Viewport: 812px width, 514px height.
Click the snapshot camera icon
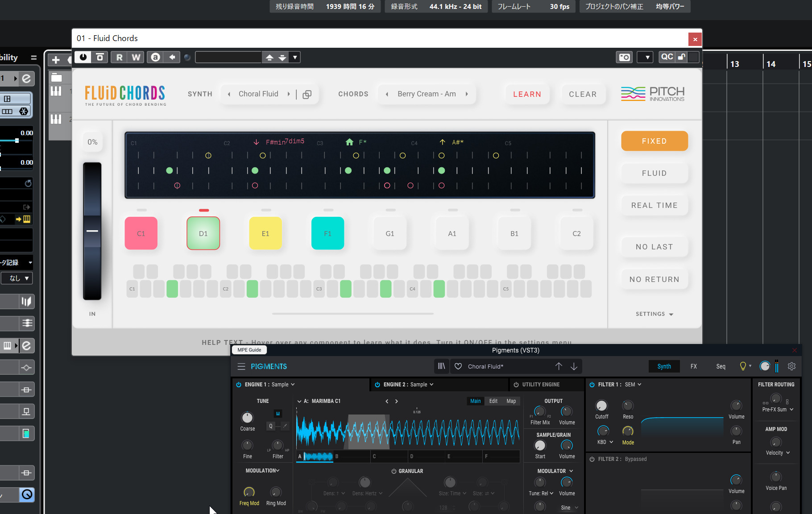click(x=624, y=57)
